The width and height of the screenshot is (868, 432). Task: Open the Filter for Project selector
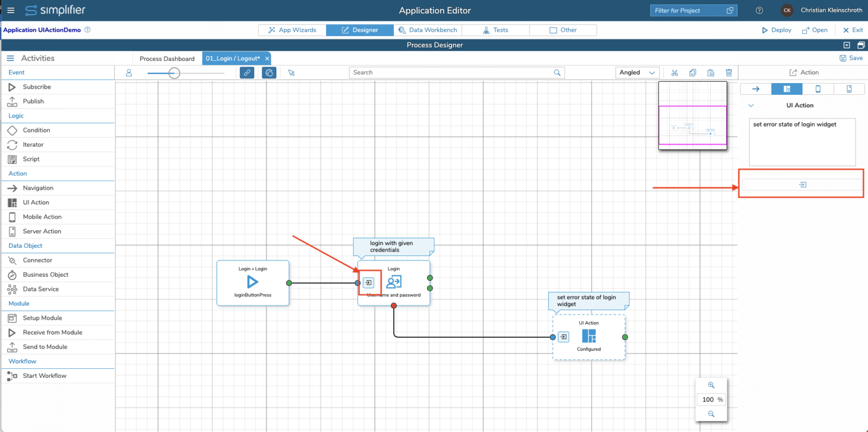coord(693,10)
